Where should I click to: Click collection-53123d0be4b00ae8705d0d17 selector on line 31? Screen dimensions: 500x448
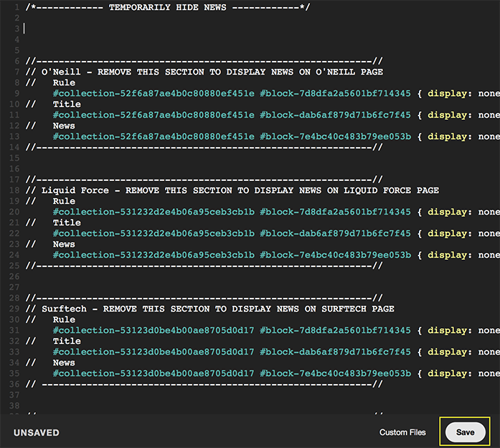[x=154, y=330]
